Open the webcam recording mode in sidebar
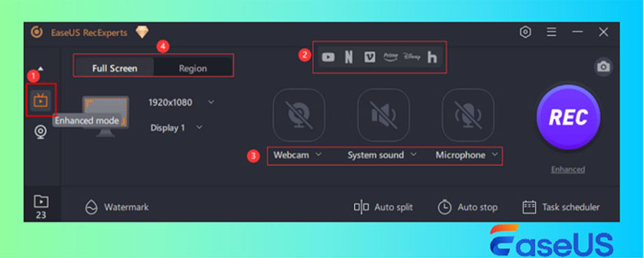The width and height of the screenshot is (644, 258). (x=41, y=132)
